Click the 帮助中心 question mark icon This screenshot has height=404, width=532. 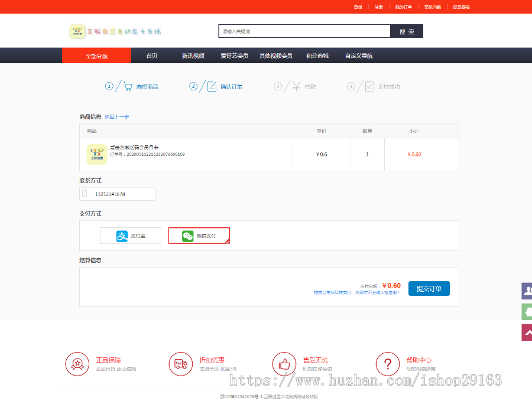[x=387, y=364]
